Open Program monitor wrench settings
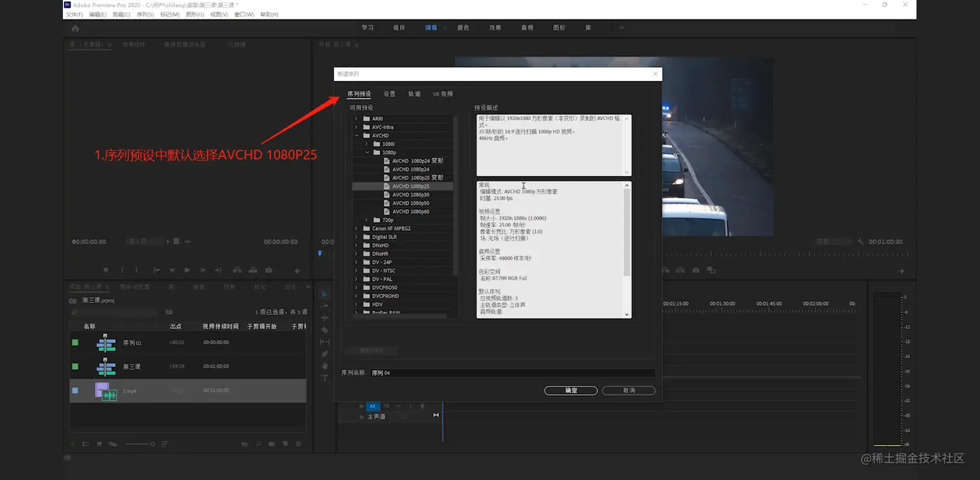Viewport: 980px width, 480px height. click(860, 242)
